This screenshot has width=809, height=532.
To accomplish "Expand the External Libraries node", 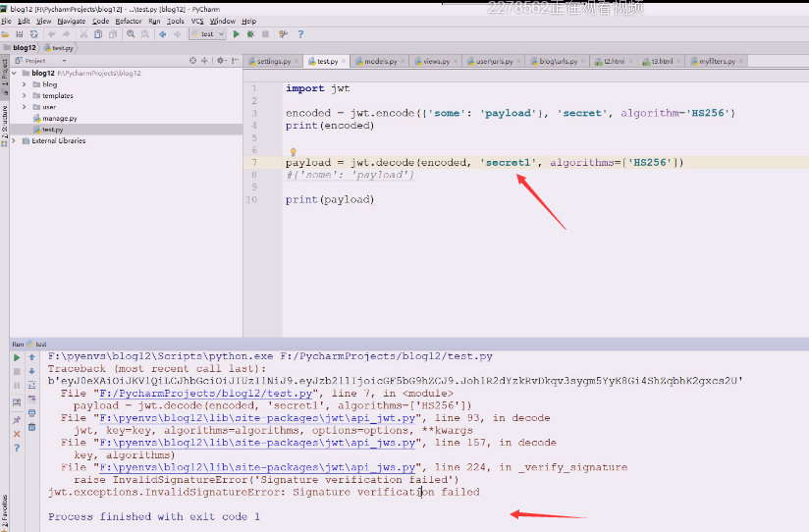I will pyautogui.click(x=14, y=140).
